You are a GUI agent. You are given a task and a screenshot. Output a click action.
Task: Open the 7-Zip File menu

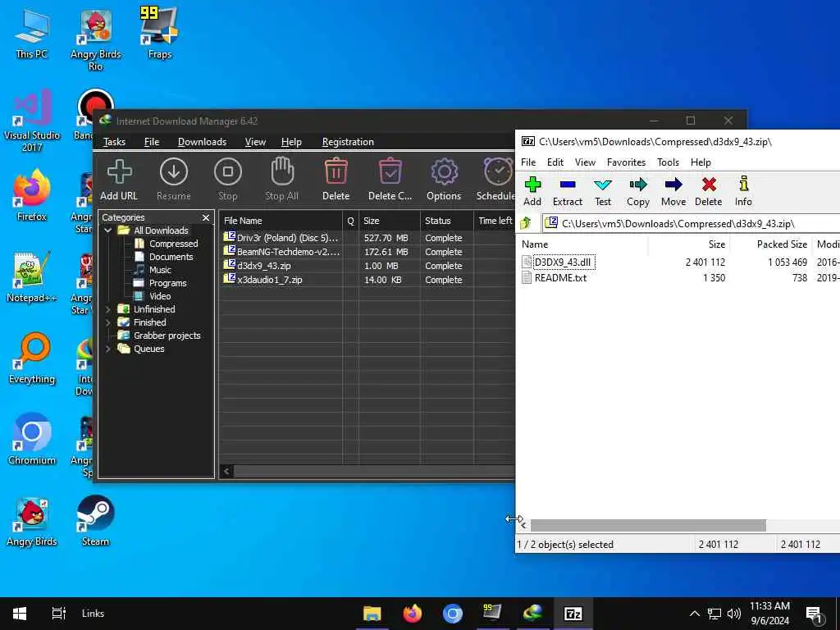click(x=528, y=162)
